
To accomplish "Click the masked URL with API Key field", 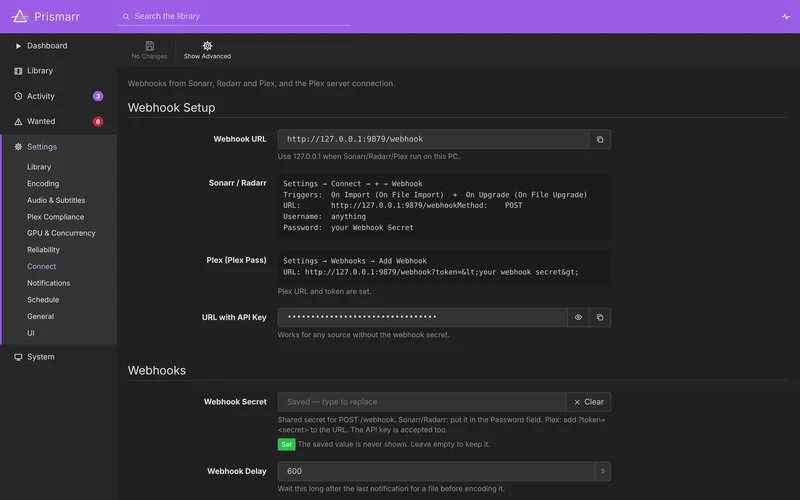I will [x=422, y=317].
